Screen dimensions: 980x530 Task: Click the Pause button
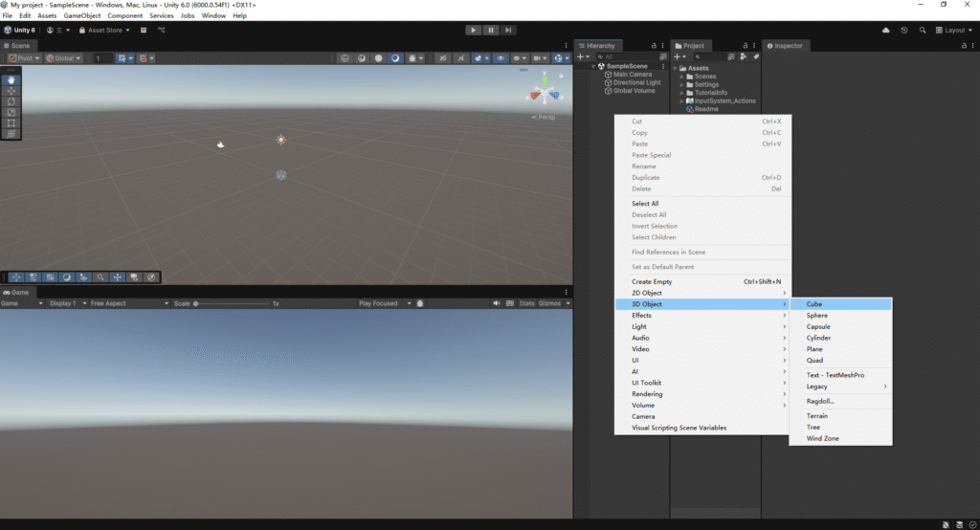point(491,30)
